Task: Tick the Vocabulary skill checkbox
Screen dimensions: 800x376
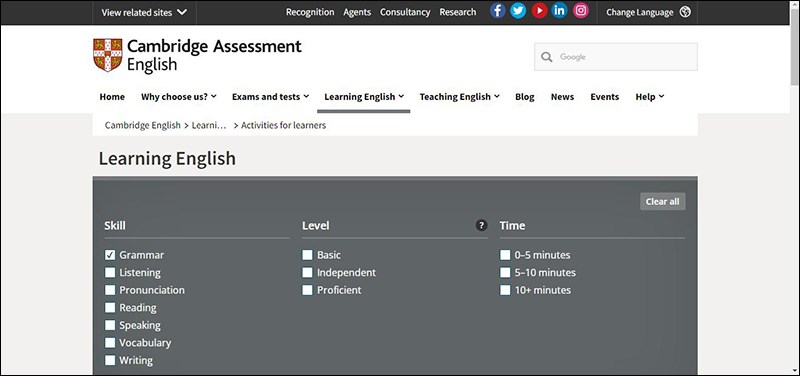Action: [x=110, y=343]
